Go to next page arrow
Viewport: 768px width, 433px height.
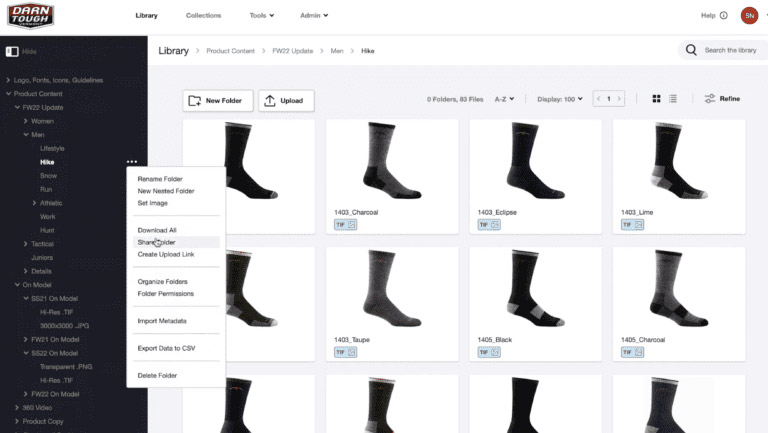(619, 99)
